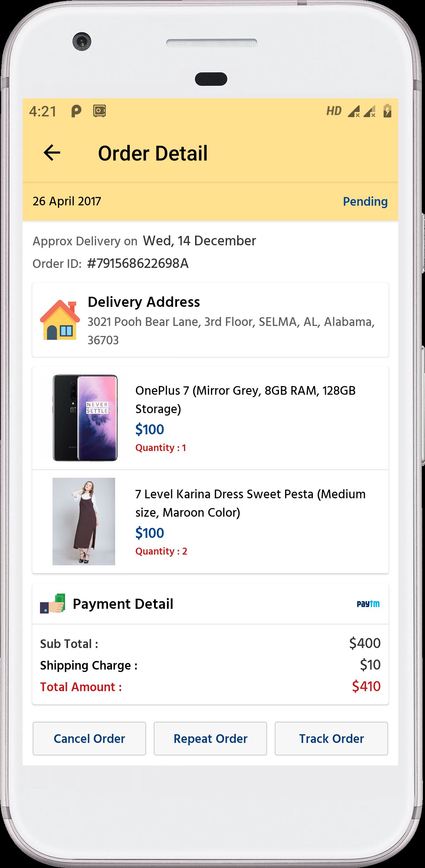Open the OnePlus 7 product image
425x868 pixels.
coord(85,418)
